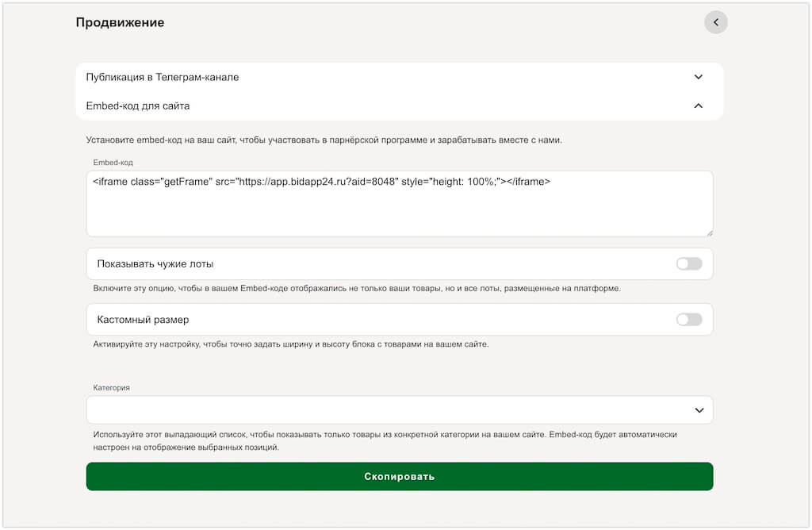The image size is (812, 530).
Task: Click the small Embed-код field label
Action: coord(113,162)
